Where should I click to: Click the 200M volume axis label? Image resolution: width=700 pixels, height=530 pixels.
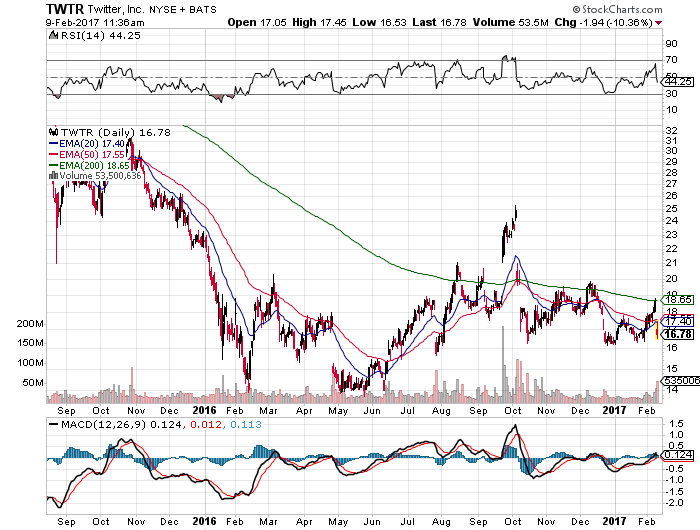coord(30,324)
